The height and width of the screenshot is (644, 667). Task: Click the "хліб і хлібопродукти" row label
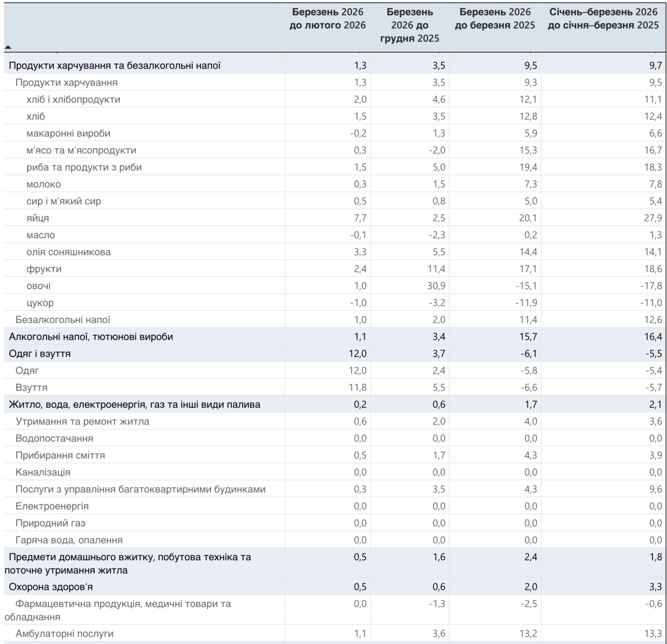pos(73,99)
